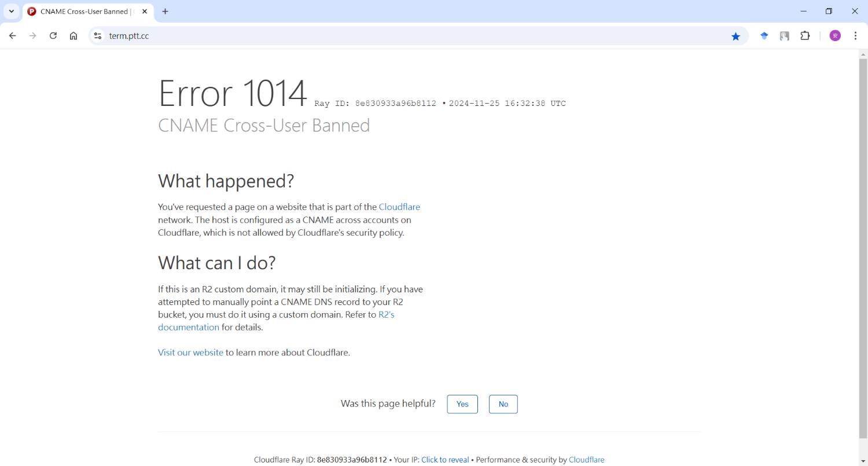Click the Visit our website link
Image resolution: width=868 pixels, height=466 pixels.
tap(190, 352)
